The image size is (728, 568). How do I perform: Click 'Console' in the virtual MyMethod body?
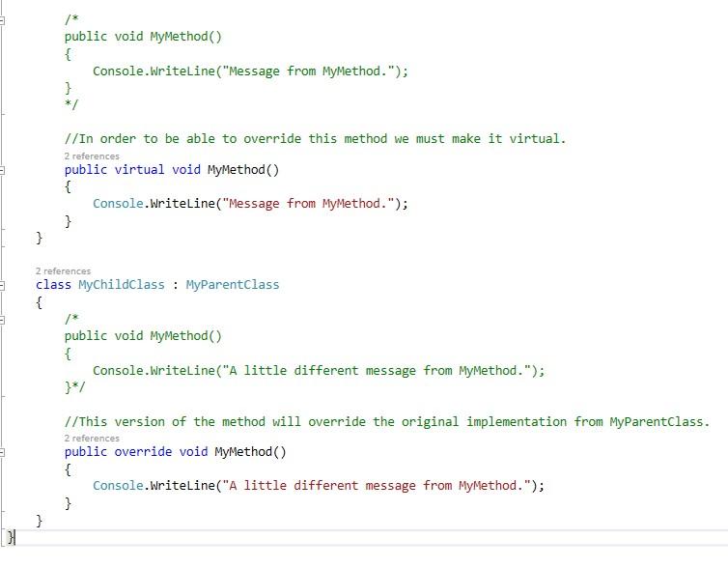point(118,204)
